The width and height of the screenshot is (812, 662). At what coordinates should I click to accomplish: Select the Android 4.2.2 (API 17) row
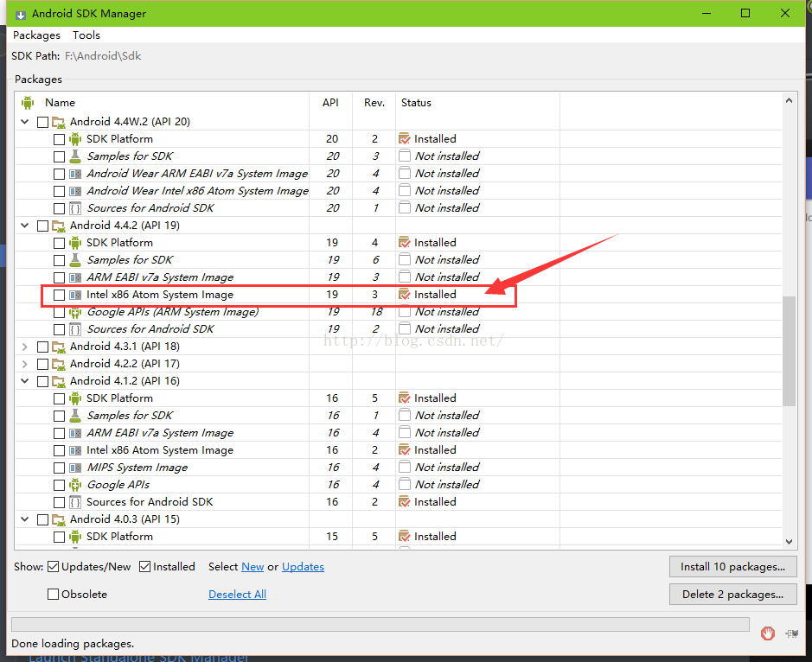pos(399,364)
